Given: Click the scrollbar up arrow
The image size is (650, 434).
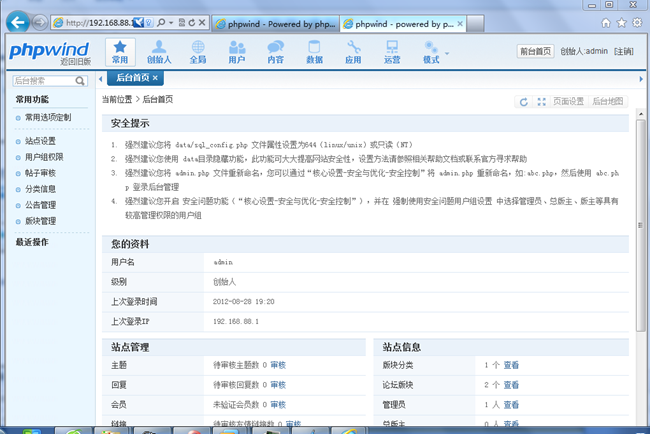Looking at the screenshot, I should point(640,114).
